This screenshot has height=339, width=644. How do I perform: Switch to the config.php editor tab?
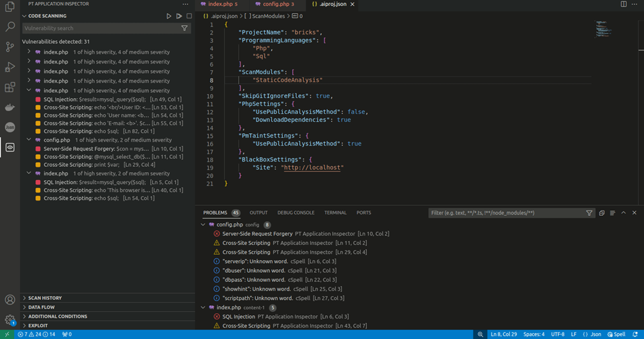click(x=278, y=4)
